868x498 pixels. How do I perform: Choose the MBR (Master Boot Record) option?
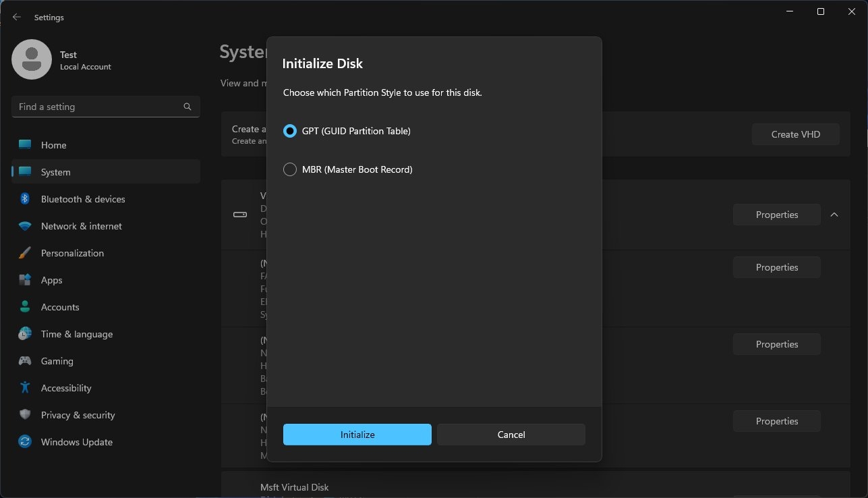290,169
